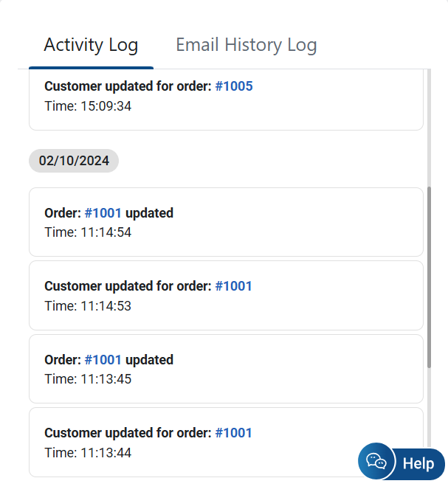The width and height of the screenshot is (448, 492).
Task: Click the Time: 15:09:34 timestamp
Action: (88, 106)
